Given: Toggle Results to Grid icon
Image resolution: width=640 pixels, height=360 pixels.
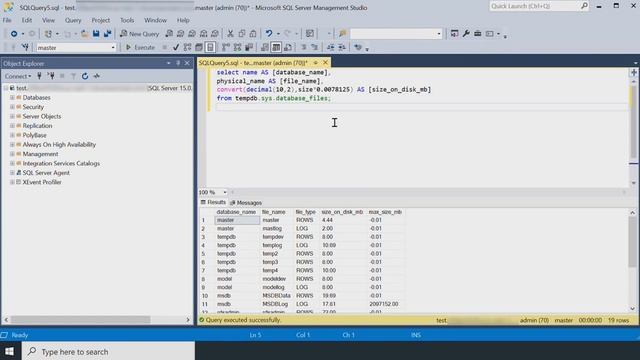Looking at the screenshot, I should pos(276,47).
